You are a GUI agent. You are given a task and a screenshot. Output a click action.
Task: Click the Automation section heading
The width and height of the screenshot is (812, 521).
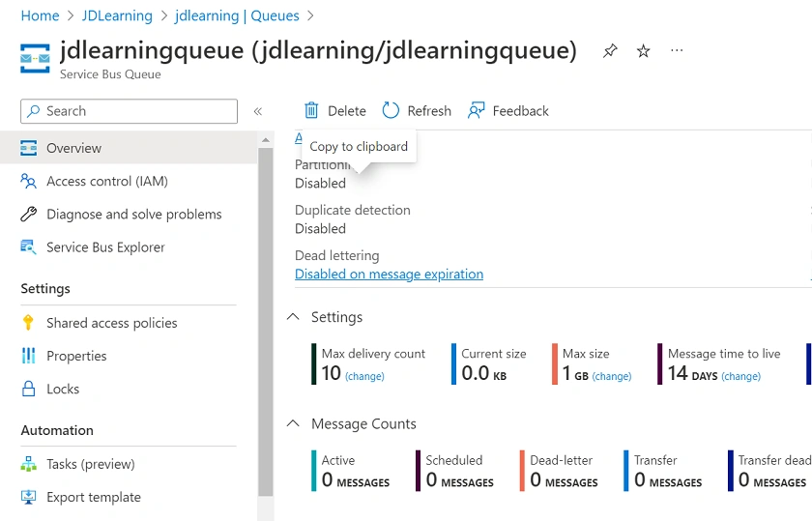pyautogui.click(x=57, y=430)
